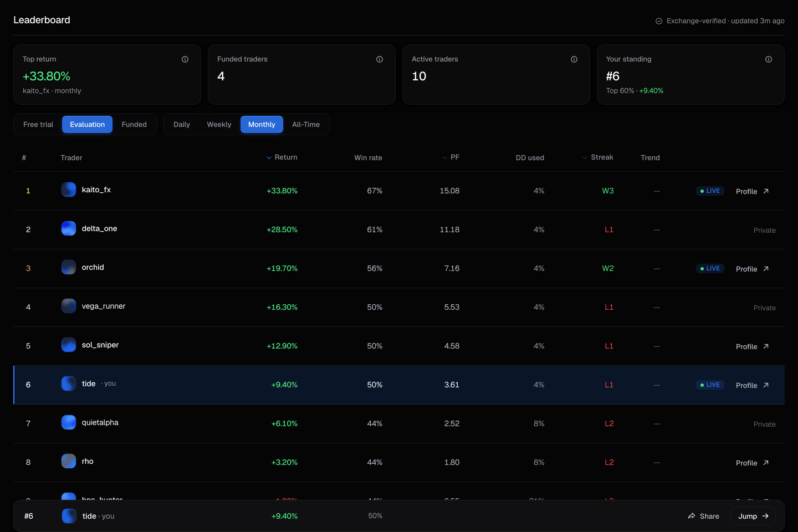
Task: Click orchid avatar icon
Action: point(69,267)
